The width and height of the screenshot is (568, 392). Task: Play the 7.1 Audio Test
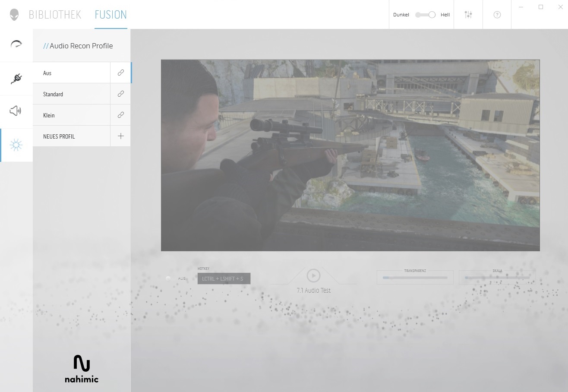coord(313,275)
